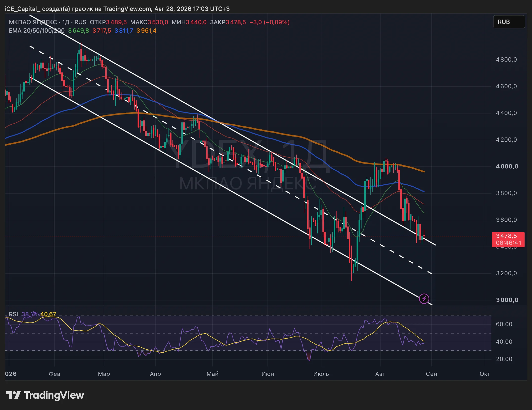Click the Июн label on time axis
Image resolution: width=532 pixels, height=410 pixels.
(x=268, y=374)
